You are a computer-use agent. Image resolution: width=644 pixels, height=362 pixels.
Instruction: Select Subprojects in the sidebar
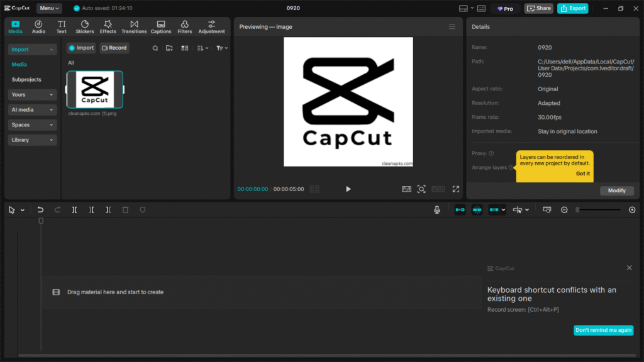click(26, 80)
